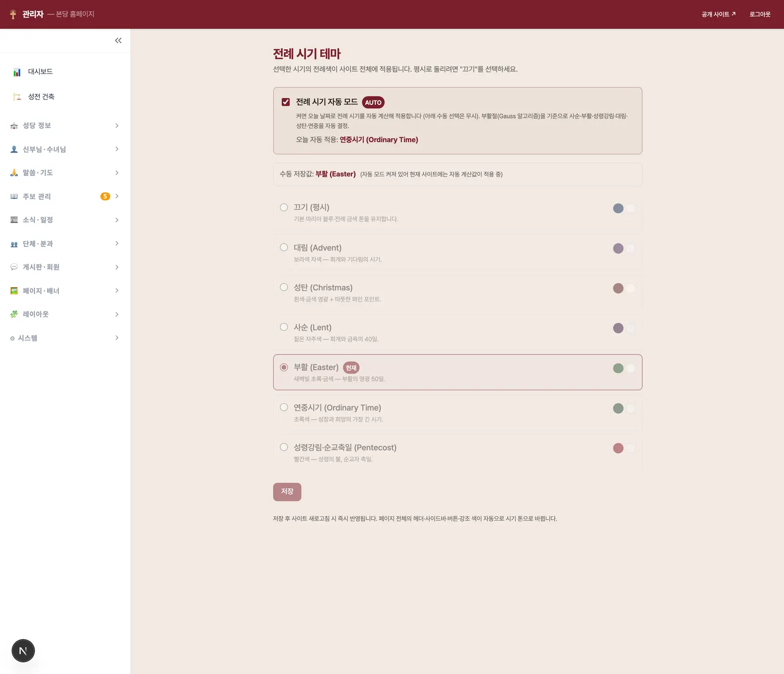
Task: Open the round N badge at bottom left
Action: pos(23,651)
